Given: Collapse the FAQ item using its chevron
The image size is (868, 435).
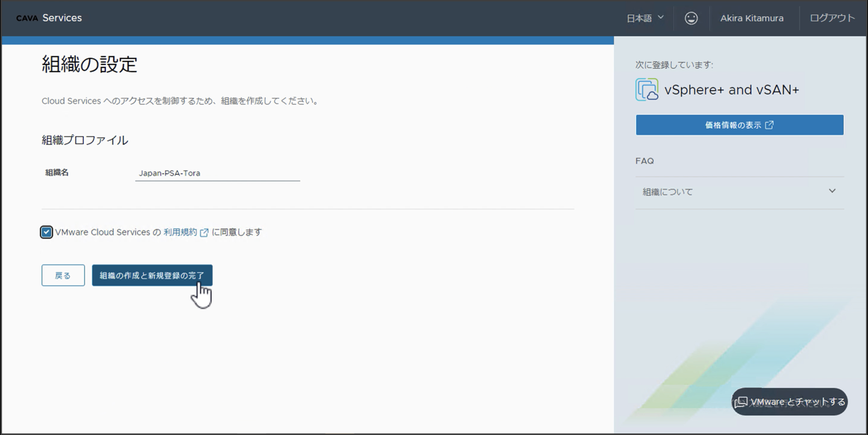Looking at the screenshot, I should (x=832, y=190).
